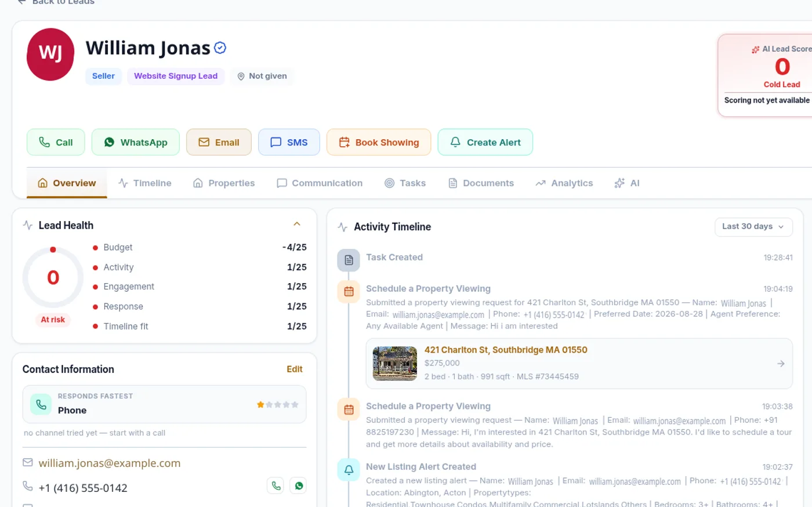812x507 pixels.
Task: Click the envelope icon next to the email address
Action: click(27, 463)
